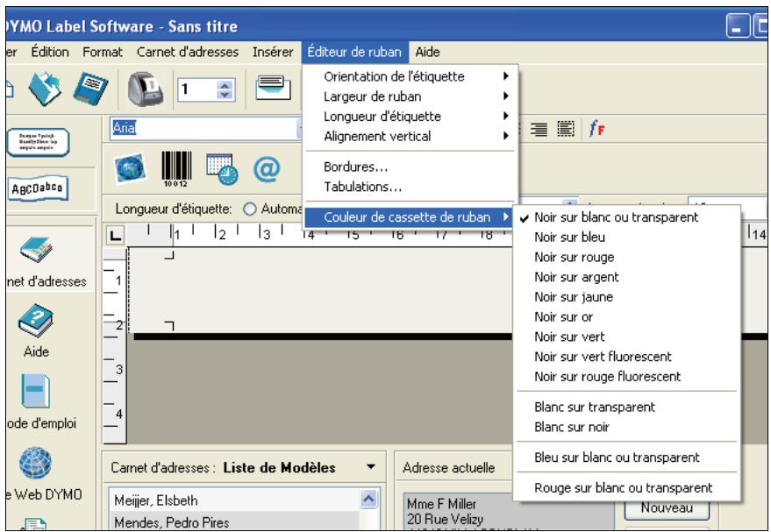This screenshot has width=771, height=532.
Task: Select Noir sur or tape color
Action: [626, 317]
